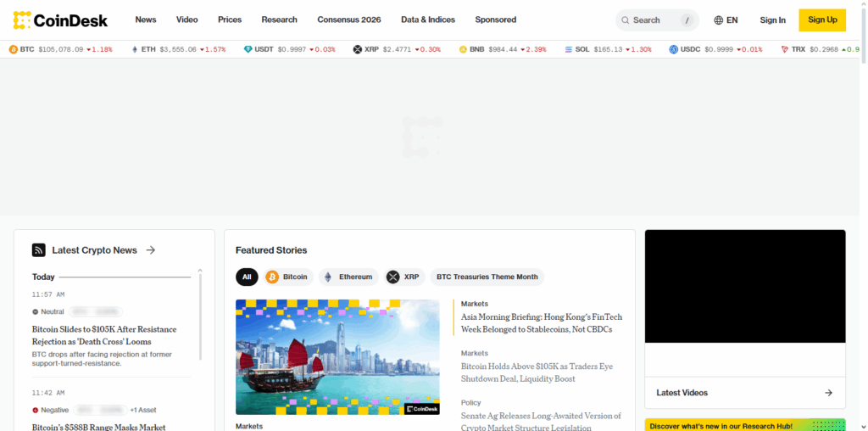Click the Latest Crypto News scrollbar
This screenshot has height=431, width=868.
tap(200, 314)
